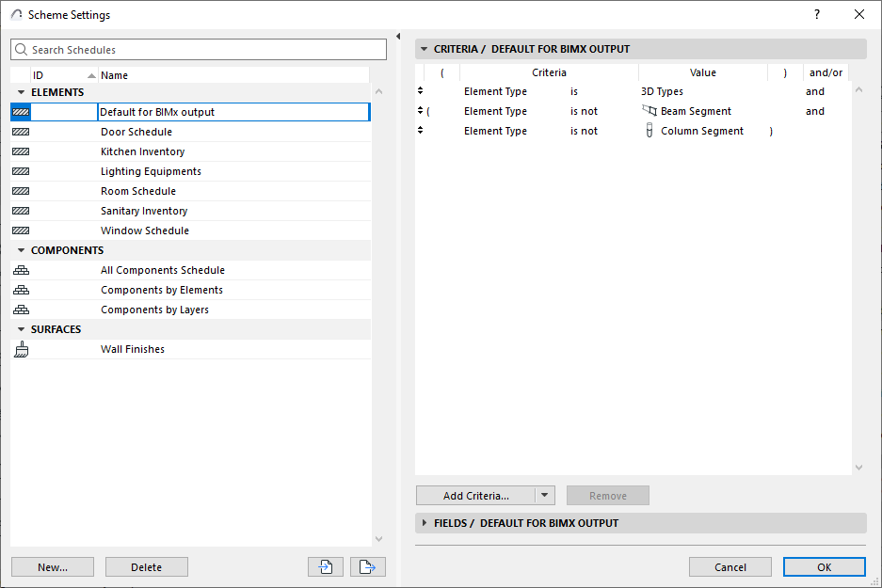Click the Beam Segment icon in Value column
This screenshot has height=588, width=882.
point(649,111)
